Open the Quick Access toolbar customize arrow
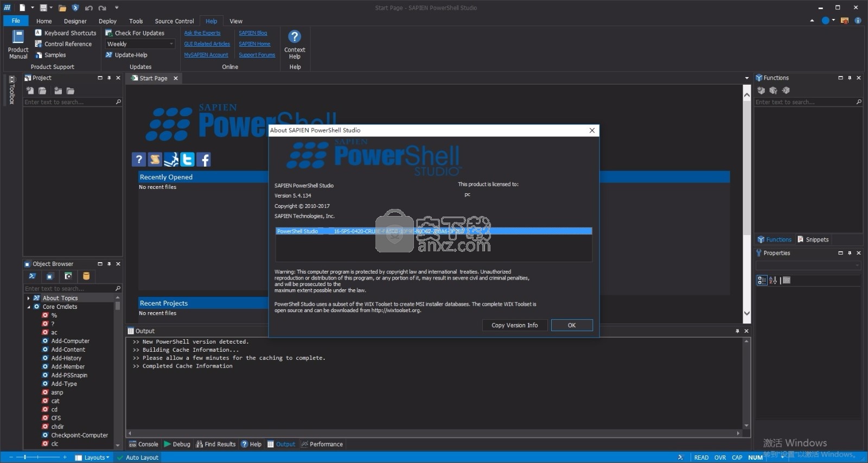 [x=117, y=8]
